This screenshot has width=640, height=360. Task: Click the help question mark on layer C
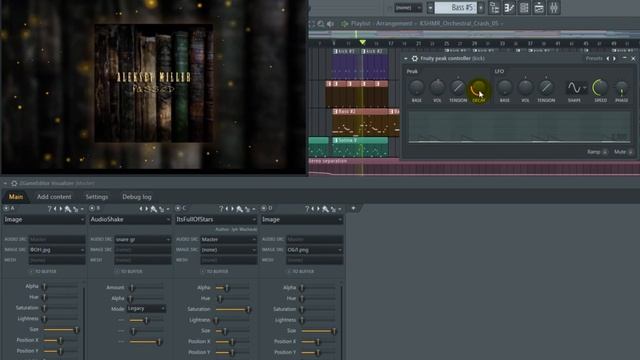(221, 209)
